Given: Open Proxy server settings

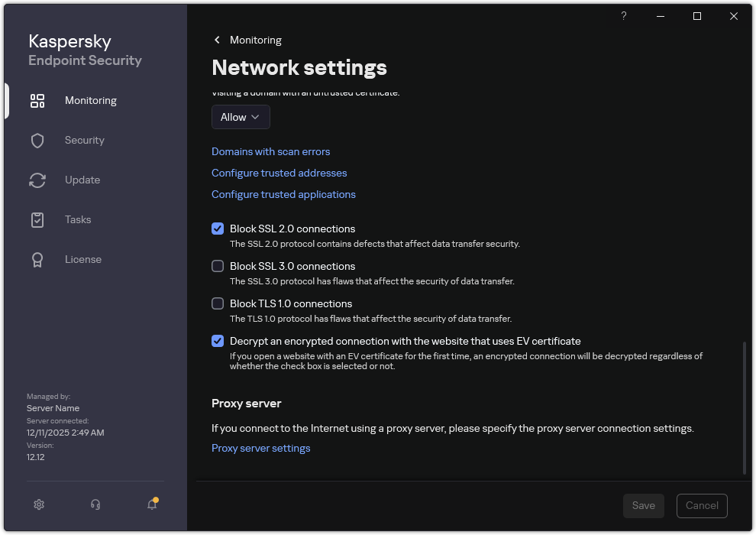Looking at the screenshot, I should pos(260,448).
